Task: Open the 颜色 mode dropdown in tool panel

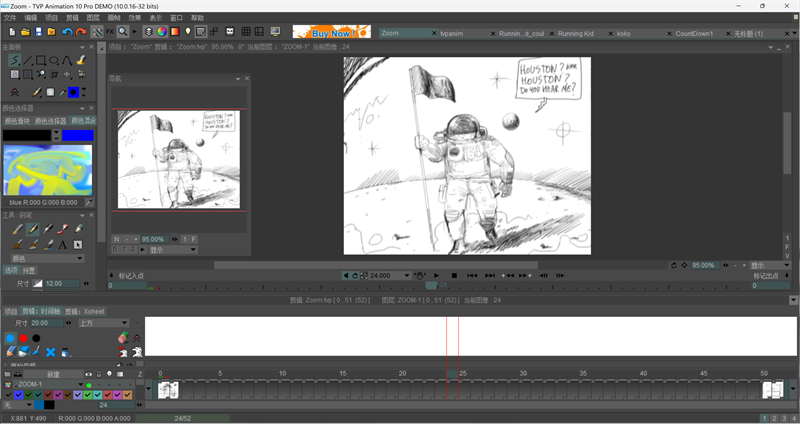Action: point(47,259)
